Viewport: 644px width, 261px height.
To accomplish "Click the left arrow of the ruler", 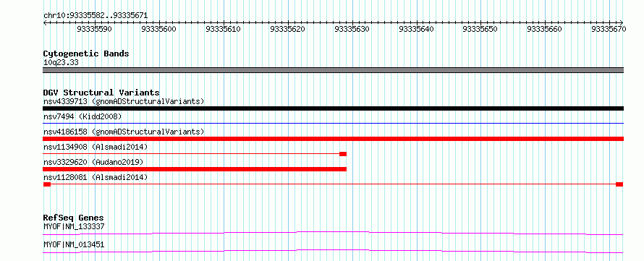I will point(45,22).
